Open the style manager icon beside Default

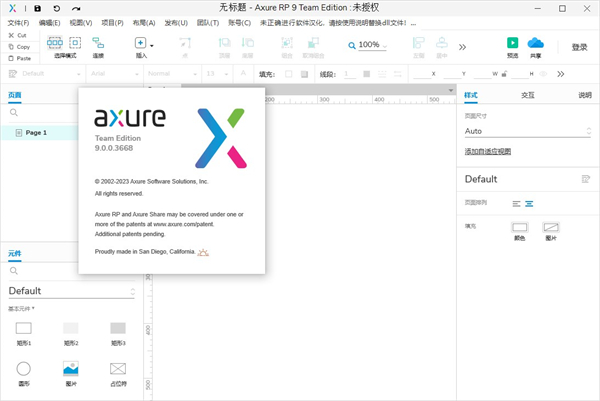pyautogui.click(x=13, y=73)
